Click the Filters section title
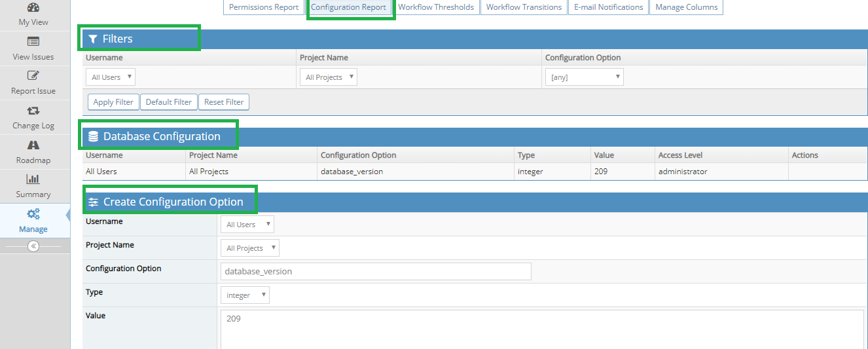This screenshot has width=868, height=349. pyautogui.click(x=118, y=39)
